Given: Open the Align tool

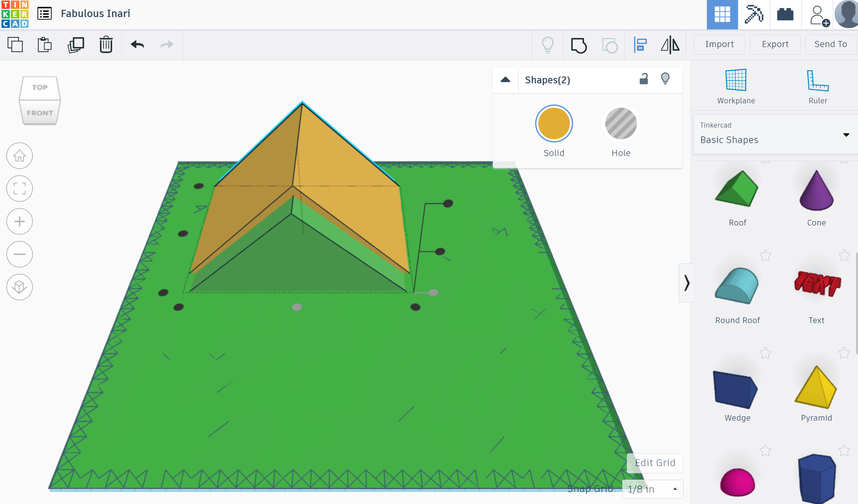Looking at the screenshot, I should pyautogui.click(x=640, y=45).
